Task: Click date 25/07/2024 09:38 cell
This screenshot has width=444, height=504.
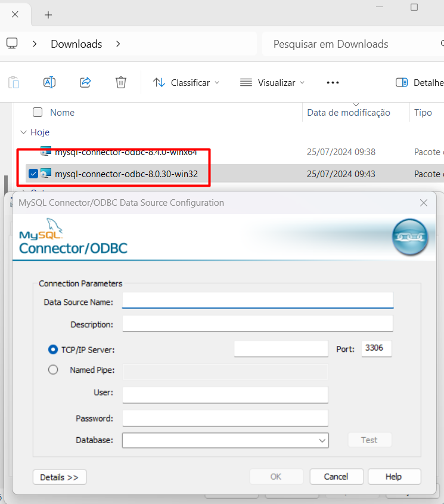Action: [341, 151]
